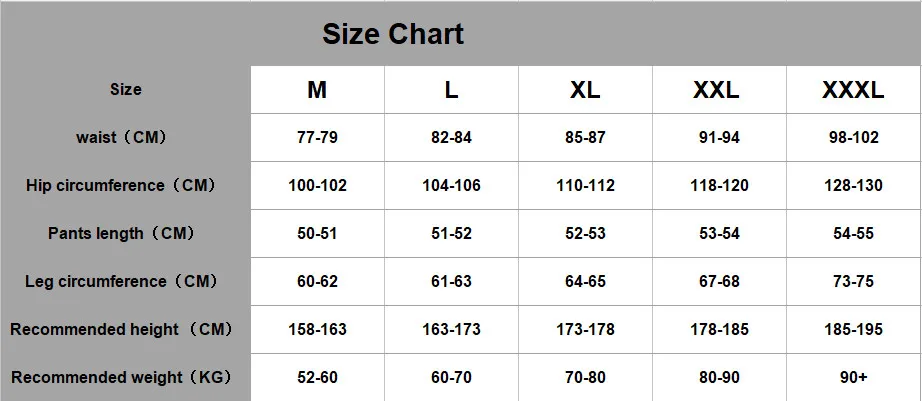Click the Hip circumference row label
The image size is (922, 401).
point(122,185)
